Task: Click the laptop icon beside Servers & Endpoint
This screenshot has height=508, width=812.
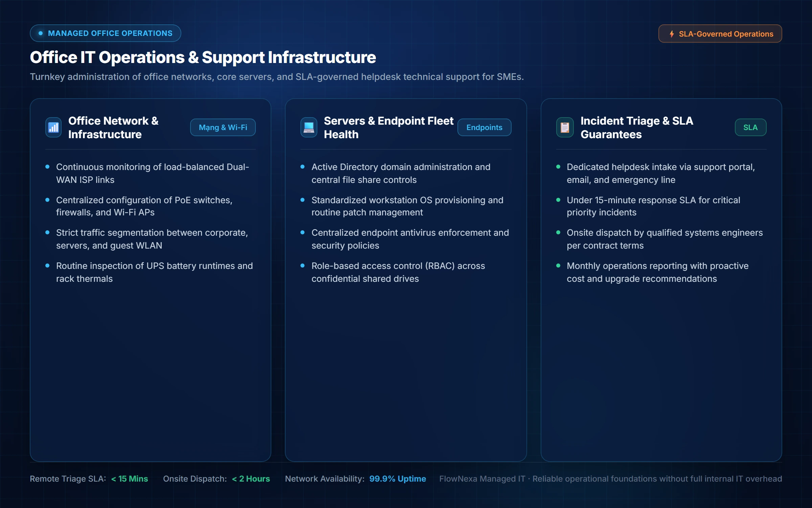Action: pos(309,127)
